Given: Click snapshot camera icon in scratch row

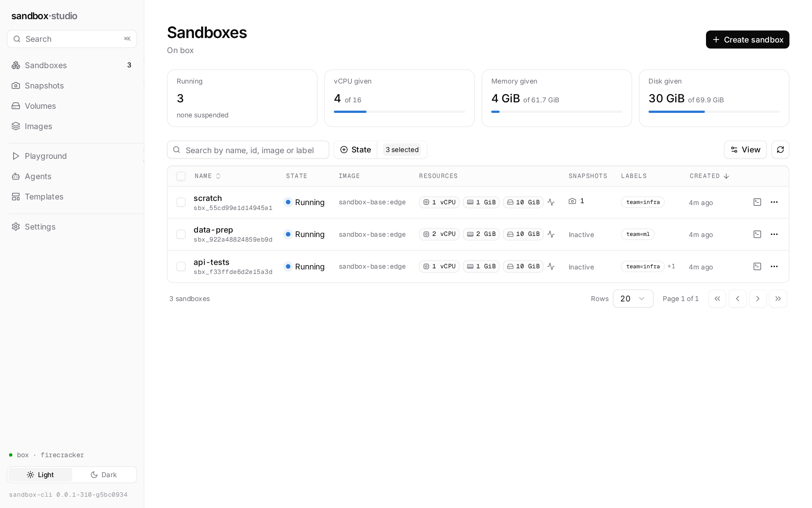Looking at the screenshot, I should tap(572, 201).
